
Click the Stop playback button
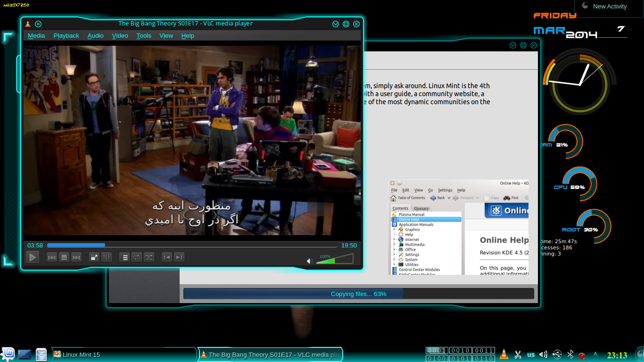coord(64,257)
